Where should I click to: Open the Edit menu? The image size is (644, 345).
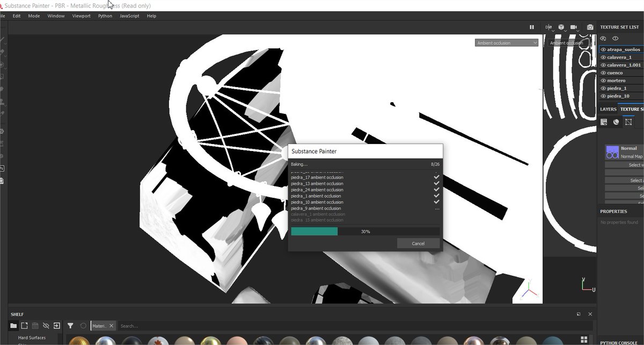(17, 16)
